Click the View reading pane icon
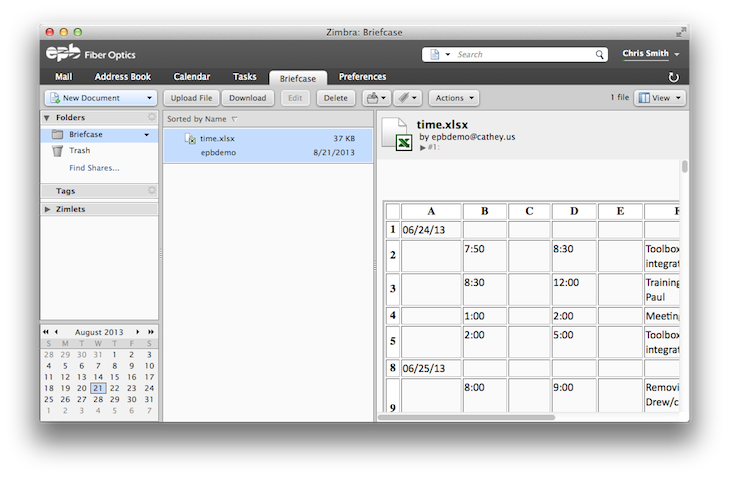Image resolution: width=729 pixels, height=477 pixels. coord(644,98)
